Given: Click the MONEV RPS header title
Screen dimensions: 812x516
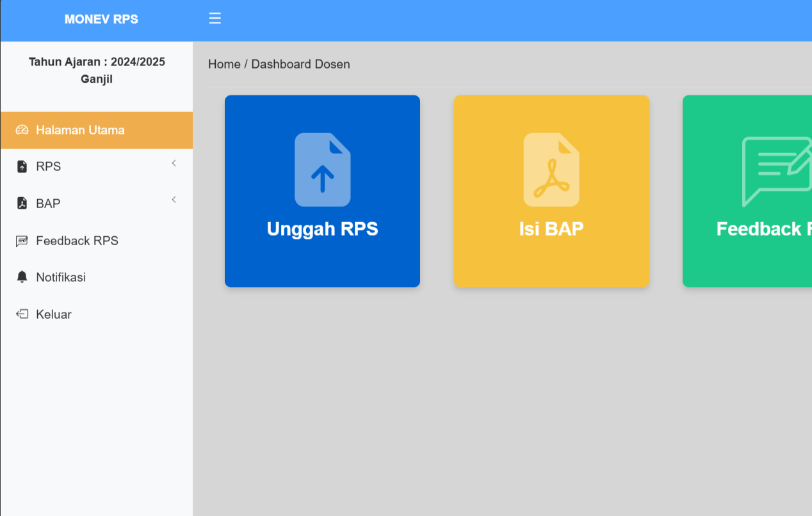Looking at the screenshot, I should pyautogui.click(x=101, y=19).
